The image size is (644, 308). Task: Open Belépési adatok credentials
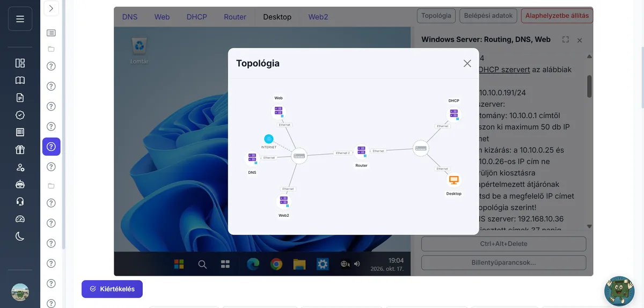click(x=488, y=16)
